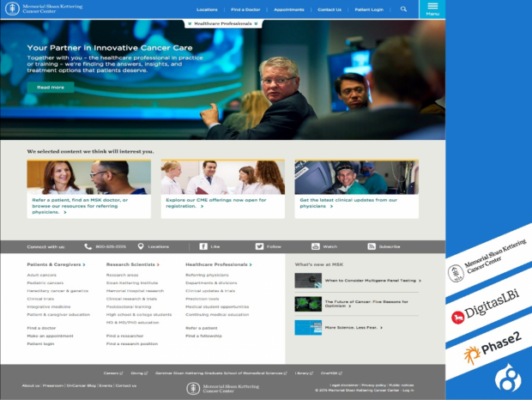Screen dimensions: 532x400
Task: Expand the Healthcare Professionals audience dropdown
Action: 222,24
